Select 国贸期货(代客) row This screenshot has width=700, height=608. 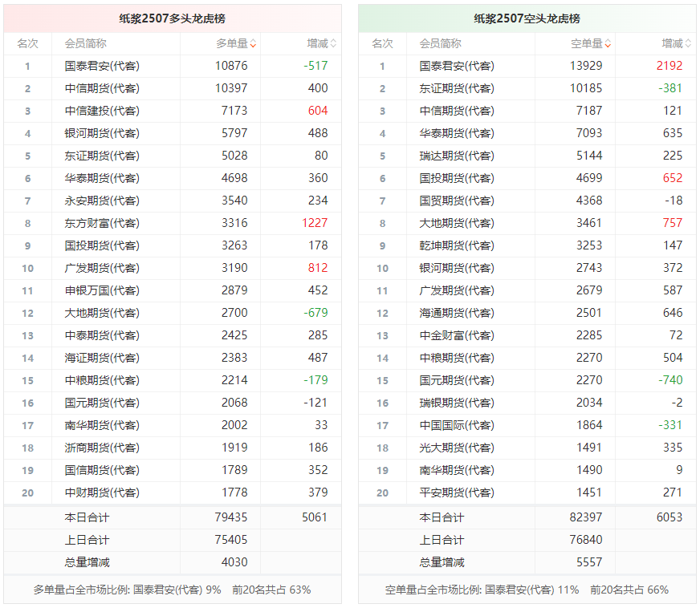(527, 201)
